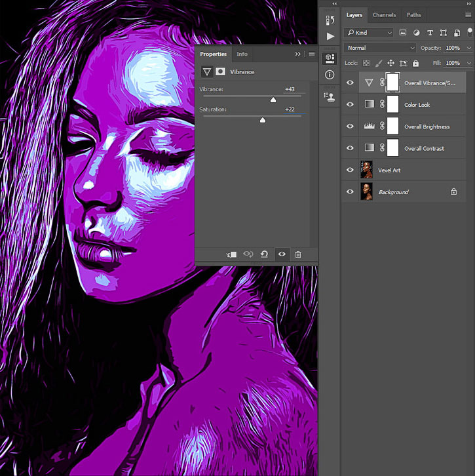This screenshot has height=476, width=475.
Task: Open the Normal blend mode dropdown
Action: [x=380, y=48]
